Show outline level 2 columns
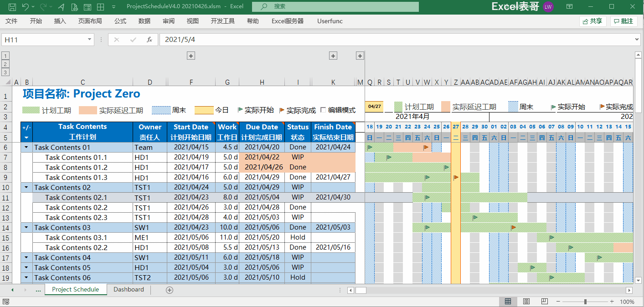Image resolution: width=644 pixels, height=307 pixels. tap(5, 64)
